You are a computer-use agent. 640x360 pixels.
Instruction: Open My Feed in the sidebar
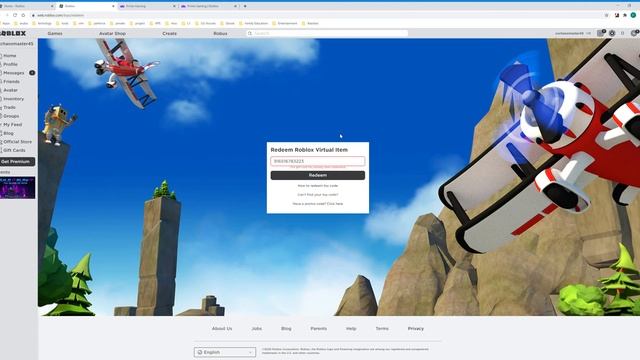pyautogui.click(x=12, y=124)
